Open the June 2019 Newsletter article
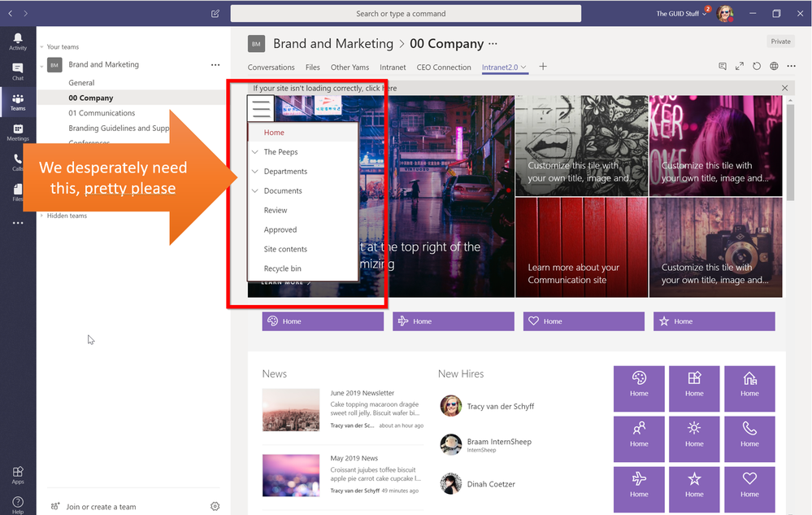 click(x=362, y=393)
